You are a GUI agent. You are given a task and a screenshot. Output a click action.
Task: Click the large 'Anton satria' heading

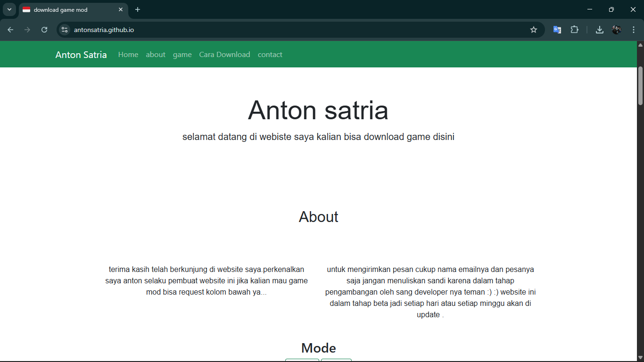click(318, 110)
